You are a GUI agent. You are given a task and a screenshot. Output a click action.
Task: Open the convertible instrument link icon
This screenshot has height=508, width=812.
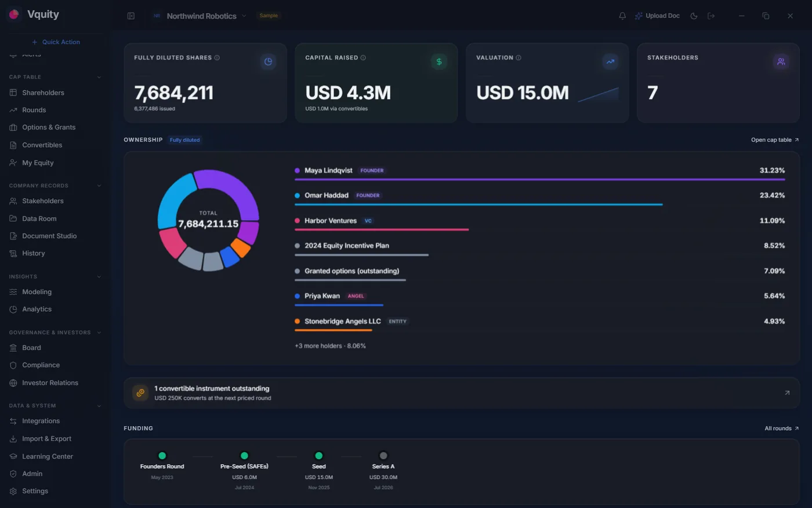coord(787,393)
